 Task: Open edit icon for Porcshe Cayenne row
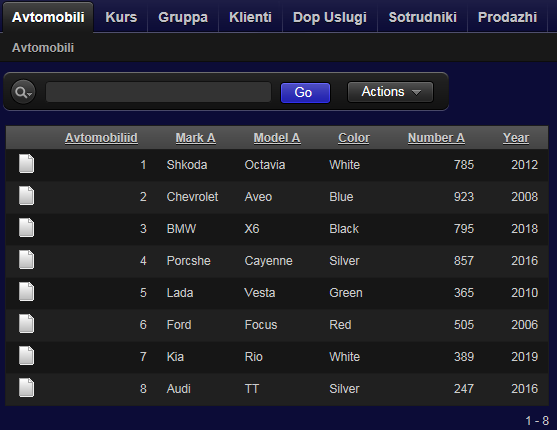(27, 260)
